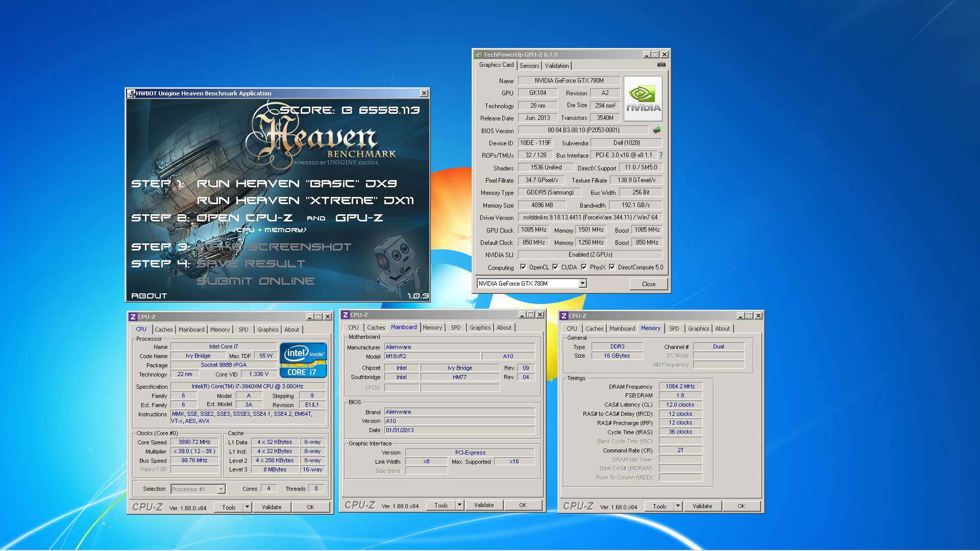Click the BIOS Version field in GPU-Z
This screenshot has height=551, width=980.
[583, 130]
